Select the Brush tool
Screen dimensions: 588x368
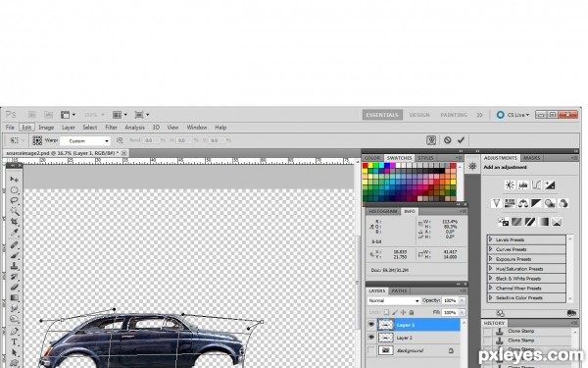tap(15, 255)
